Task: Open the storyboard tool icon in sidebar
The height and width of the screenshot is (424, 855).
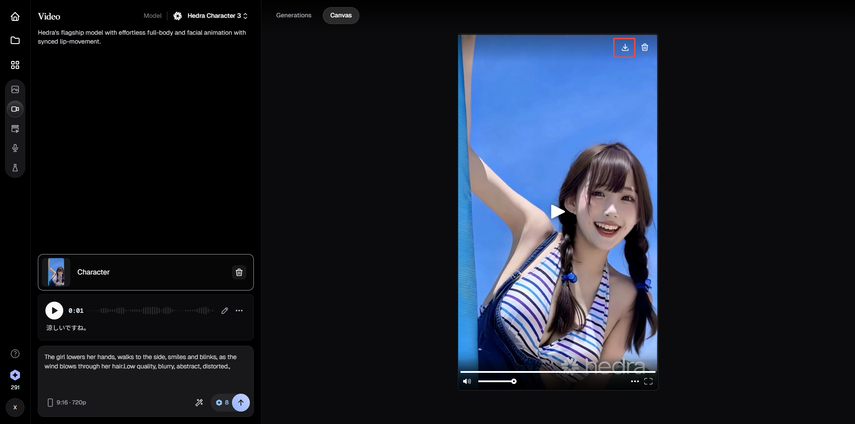Action: (x=15, y=129)
